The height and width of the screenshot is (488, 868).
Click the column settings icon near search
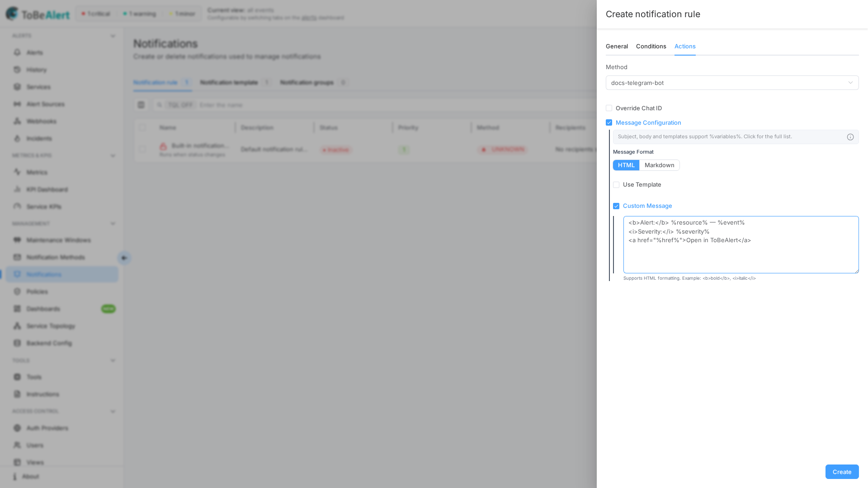(x=141, y=105)
